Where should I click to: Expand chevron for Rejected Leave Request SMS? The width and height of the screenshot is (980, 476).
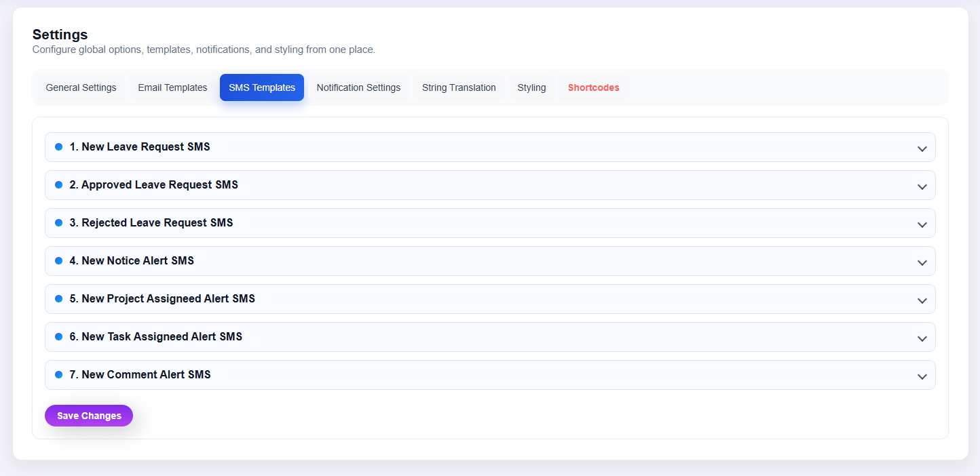tap(922, 224)
